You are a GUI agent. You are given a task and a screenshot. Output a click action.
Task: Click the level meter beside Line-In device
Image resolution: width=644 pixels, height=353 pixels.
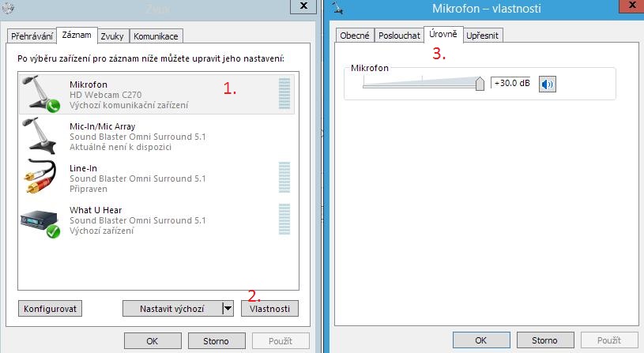coord(284,178)
